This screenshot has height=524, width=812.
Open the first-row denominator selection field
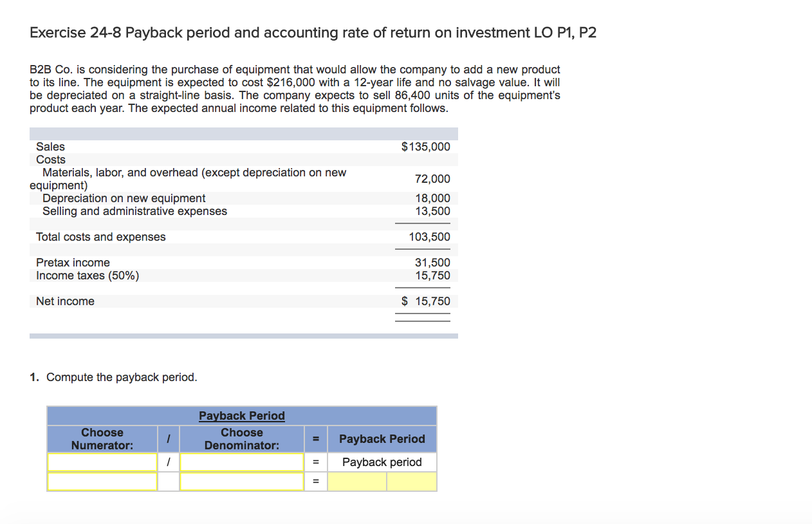click(242, 462)
